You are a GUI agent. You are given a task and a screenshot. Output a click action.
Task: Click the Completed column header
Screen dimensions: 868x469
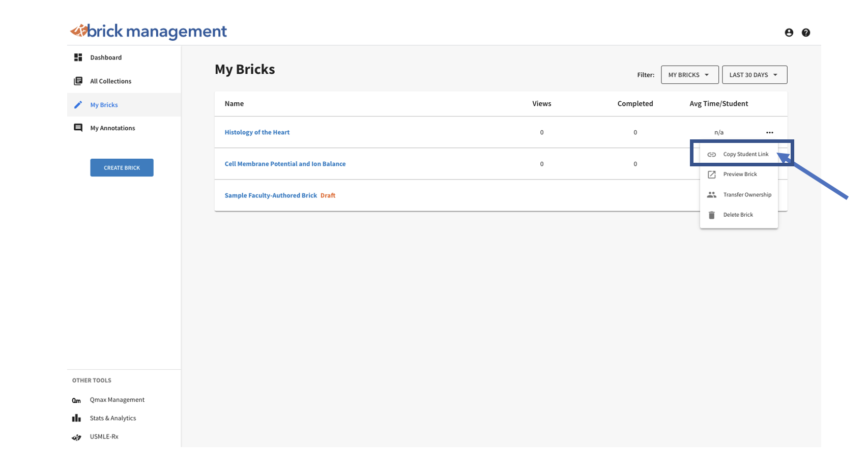[x=635, y=103]
